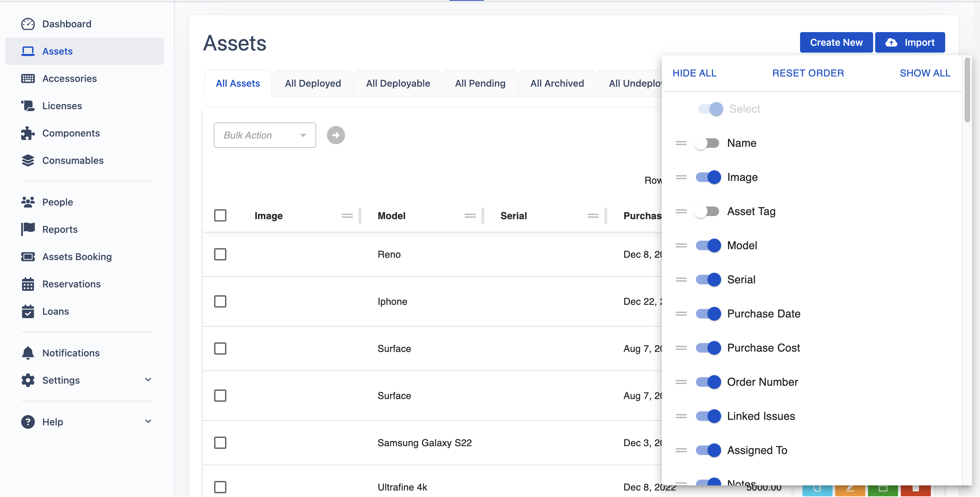Check the Iphone row checkbox
980x497 pixels.
pos(220,302)
